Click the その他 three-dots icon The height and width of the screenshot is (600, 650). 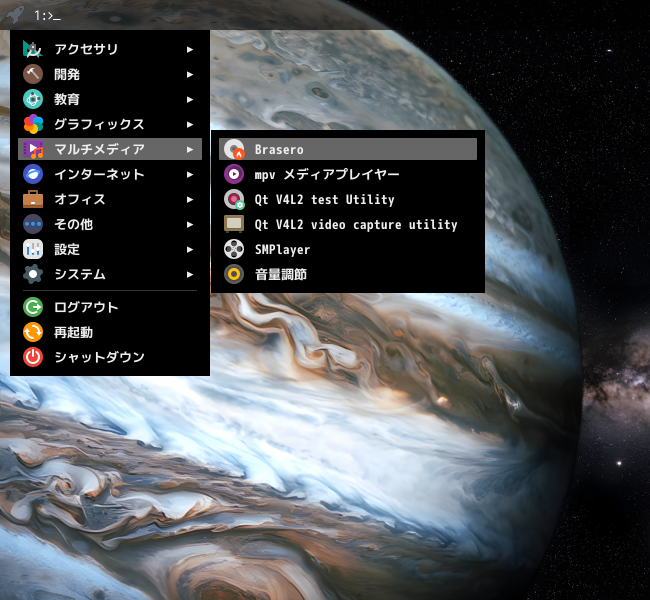pos(33,224)
